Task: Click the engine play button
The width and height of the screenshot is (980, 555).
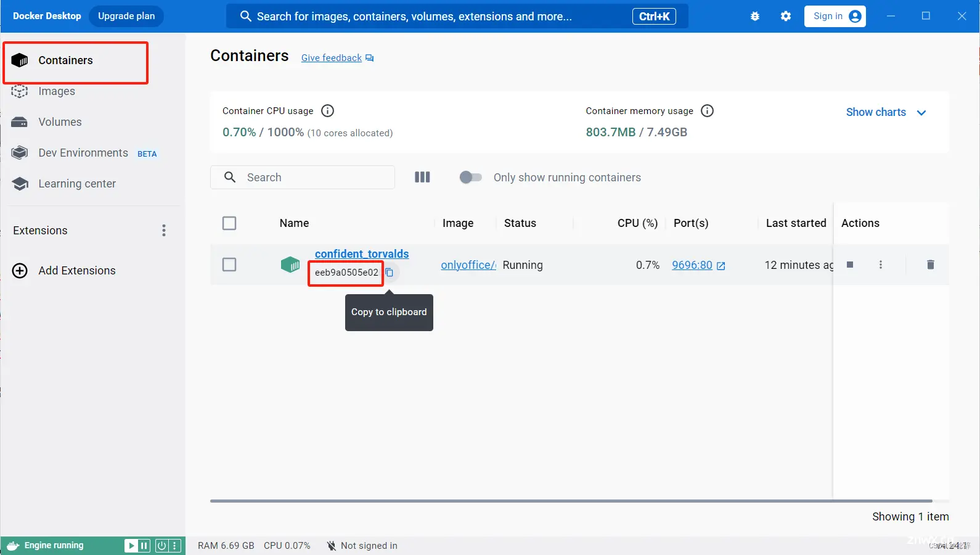Action: (131, 546)
